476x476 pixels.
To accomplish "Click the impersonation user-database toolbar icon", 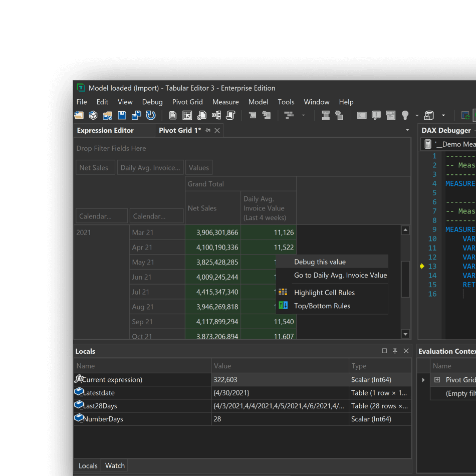I will (x=429, y=115).
